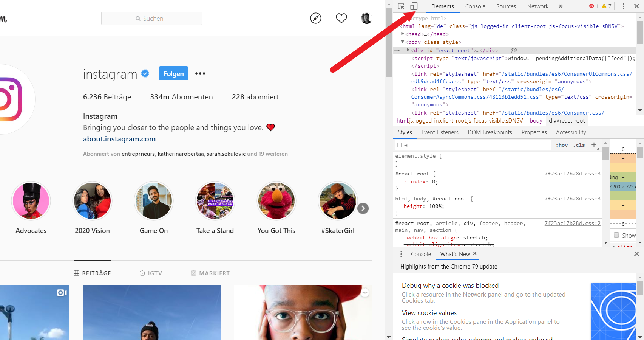Open the activity heart icon
Image resolution: width=644 pixels, height=340 pixels.
click(341, 18)
